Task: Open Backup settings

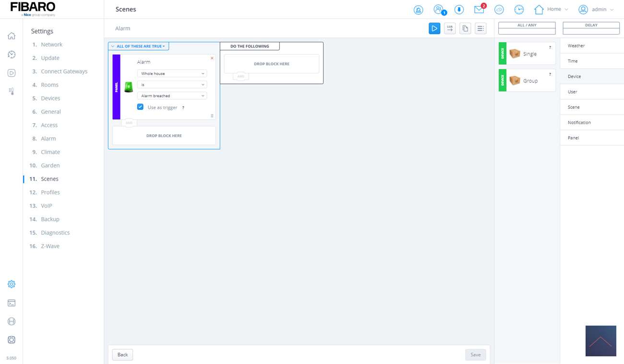Action: 50,219
